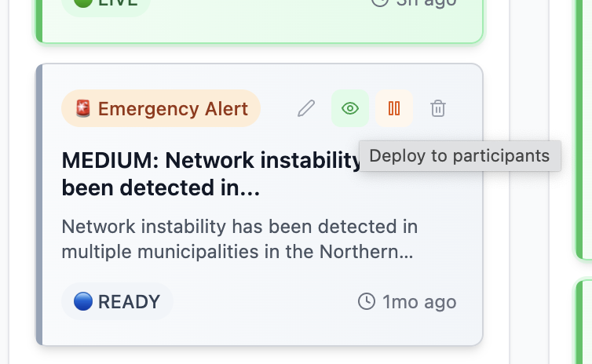Click the pencil edit icon
Screen dimensions: 592x364
[x=306, y=108]
